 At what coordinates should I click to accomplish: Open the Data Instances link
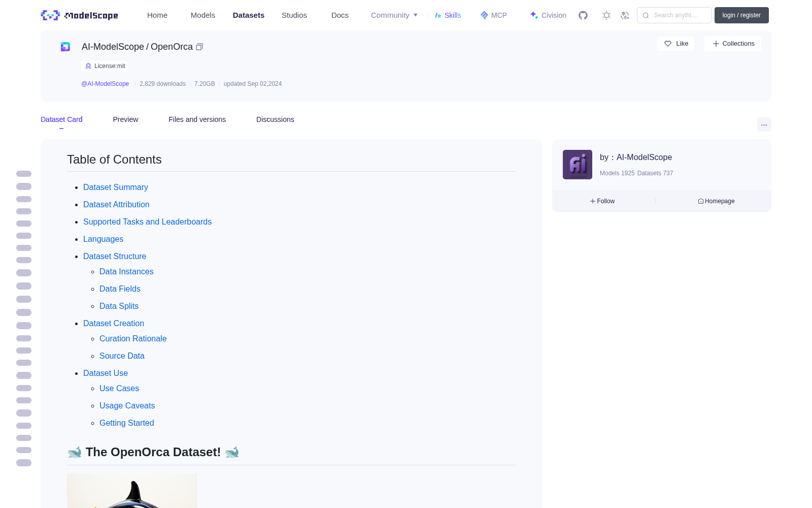coord(126,272)
